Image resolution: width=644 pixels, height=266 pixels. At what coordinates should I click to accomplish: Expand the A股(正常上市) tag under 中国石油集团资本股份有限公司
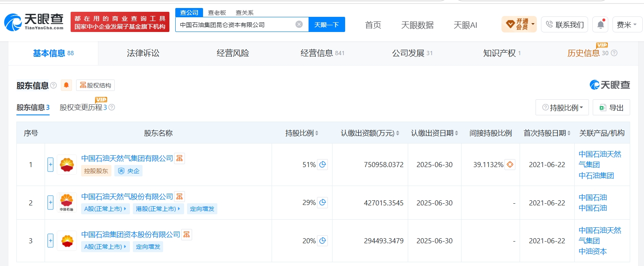pos(106,247)
